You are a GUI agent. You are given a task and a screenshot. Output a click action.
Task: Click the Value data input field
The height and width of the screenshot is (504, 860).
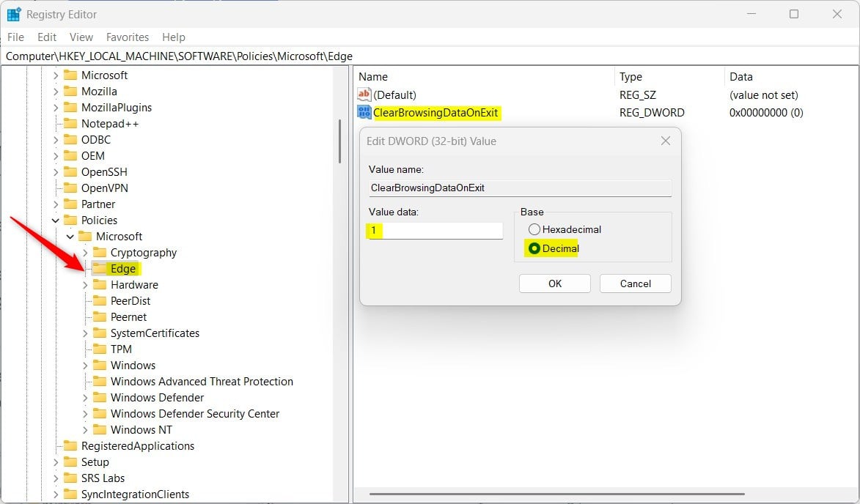pyautogui.click(x=435, y=230)
